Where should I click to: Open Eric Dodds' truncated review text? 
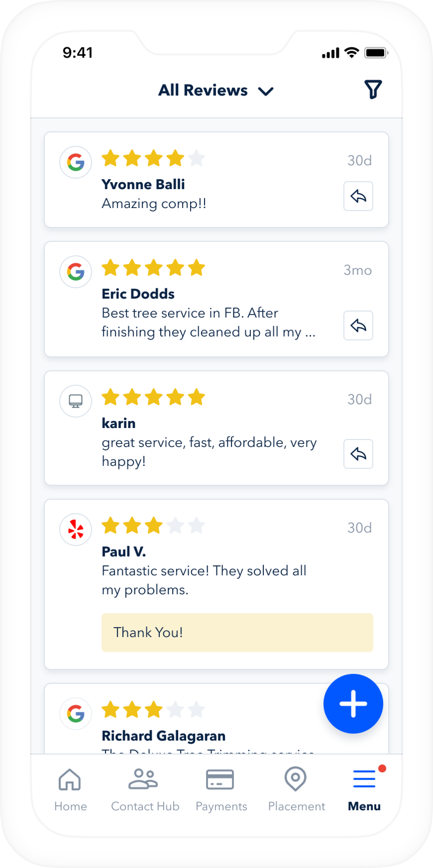pos(208,323)
